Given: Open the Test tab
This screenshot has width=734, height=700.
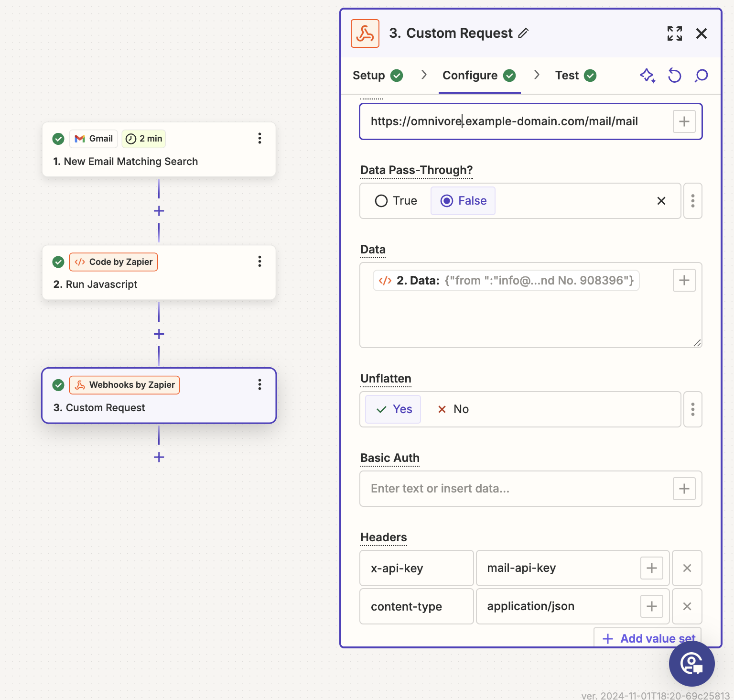Looking at the screenshot, I should point(567,75).
